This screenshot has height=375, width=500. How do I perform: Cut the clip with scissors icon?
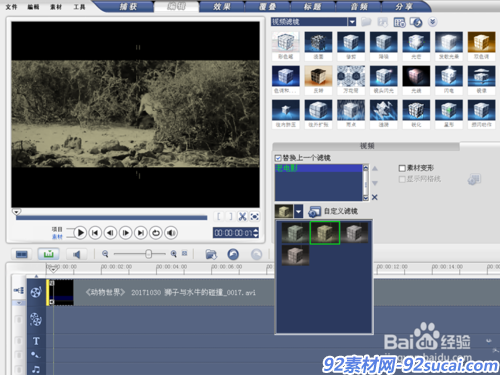click(242, 217)
